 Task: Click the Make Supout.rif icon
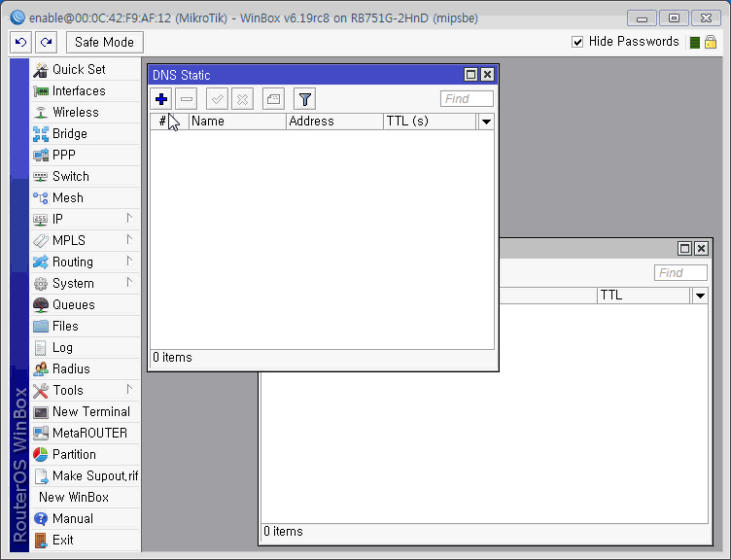pyautogui.click(x=41, y=476)
